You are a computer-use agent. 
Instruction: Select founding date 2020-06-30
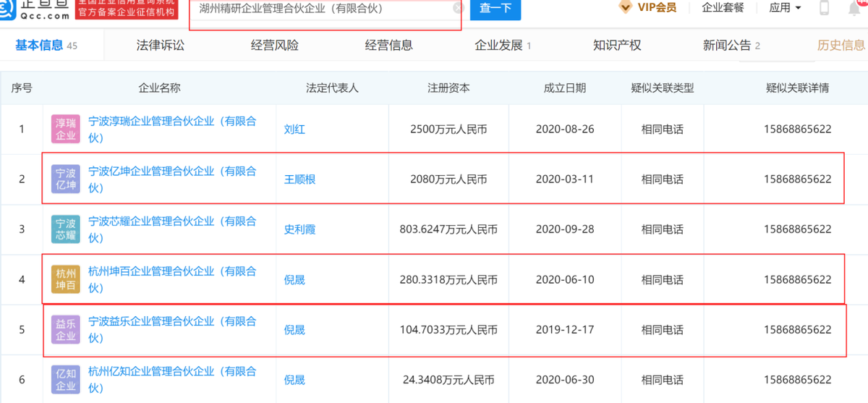(564, 379)
